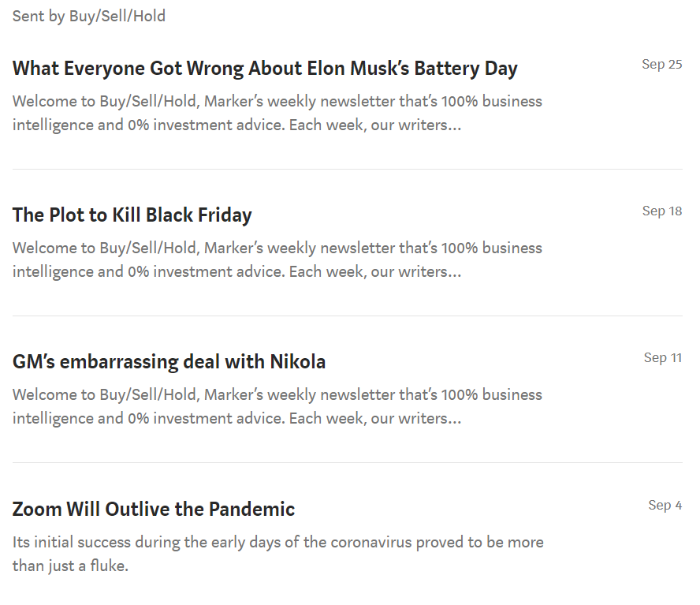Click the Sep 18 date label
The height and width of the screenshot is (605, 700).
pos(661,211)
